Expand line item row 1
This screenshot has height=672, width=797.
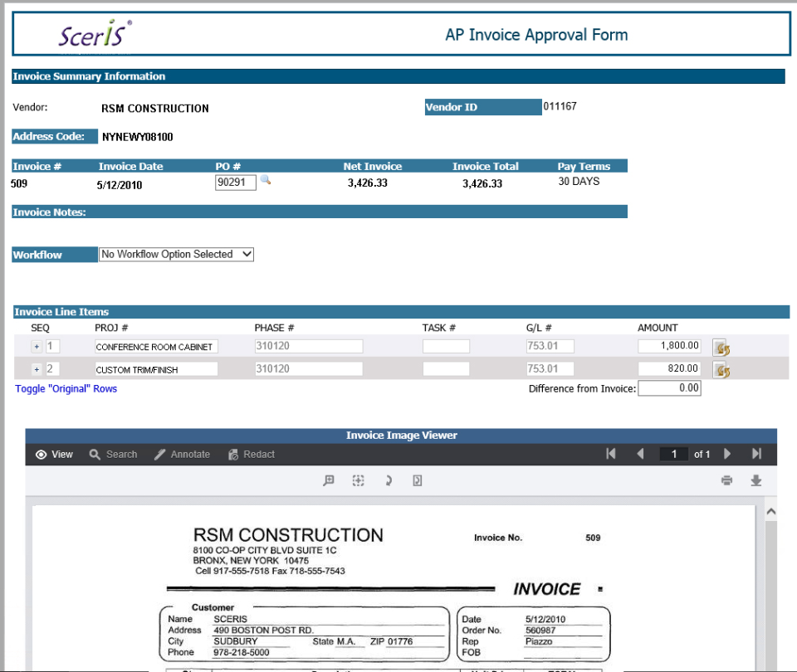37,347
